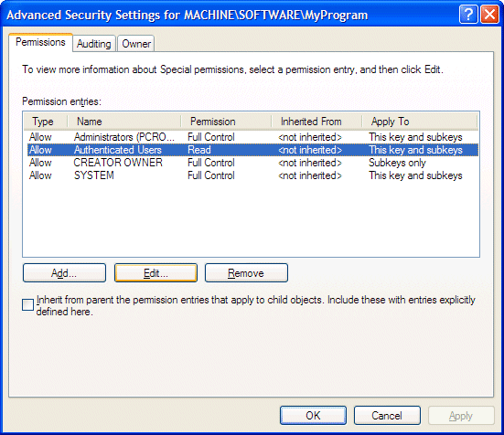This screenshot has height=435, width=504.
Task: Click <not inherited> in the CREATOR OWNER row
Action: coord(310,163)
